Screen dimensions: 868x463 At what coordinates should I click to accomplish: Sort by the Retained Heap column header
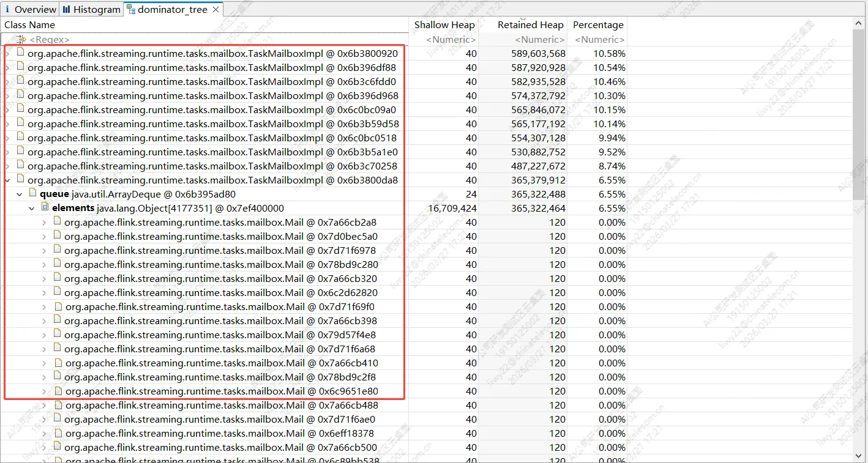tap(523, 24)
